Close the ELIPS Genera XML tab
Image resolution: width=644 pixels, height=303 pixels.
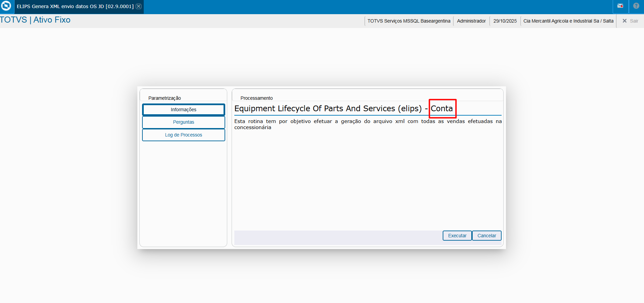[x=138, y=6]
